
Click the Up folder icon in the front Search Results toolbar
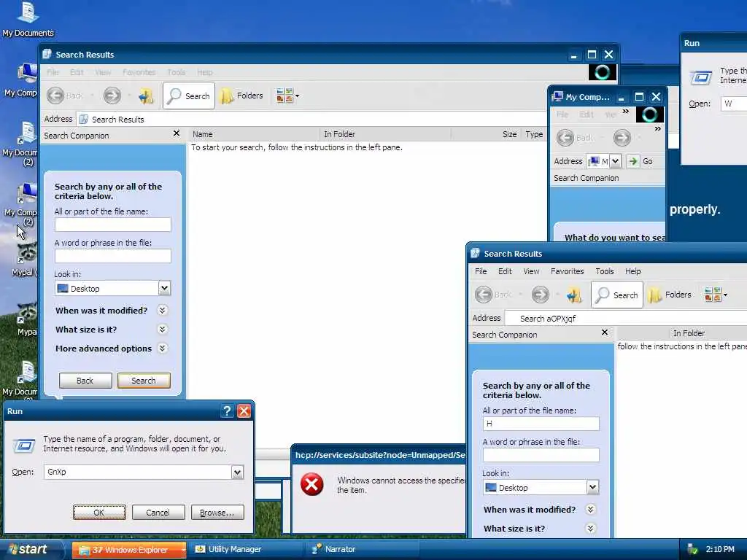click(574, 295)
